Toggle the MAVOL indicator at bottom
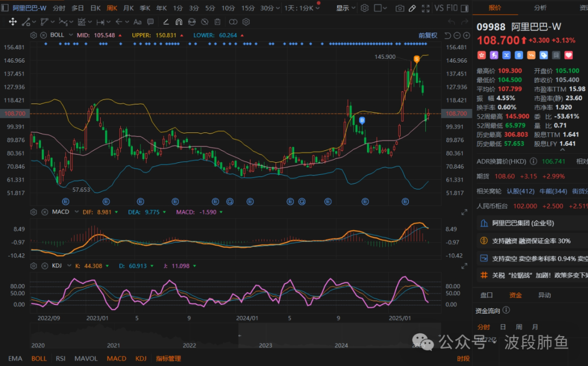The width and height of the screenshot is (588, 366). point(86,358)
